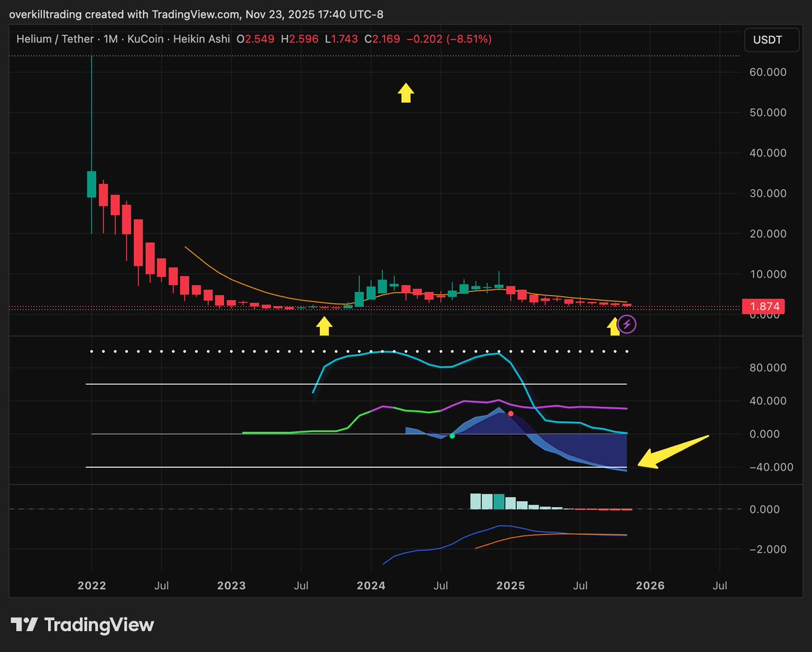
Task: Click the red dot signal marker on the indicator
Action: [511, 413]
